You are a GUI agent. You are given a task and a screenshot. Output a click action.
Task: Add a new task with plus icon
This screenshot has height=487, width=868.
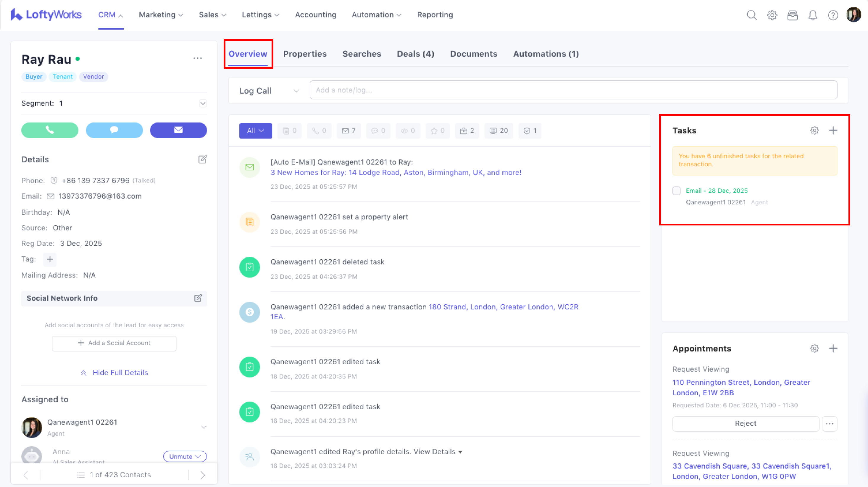pos(833,130)
